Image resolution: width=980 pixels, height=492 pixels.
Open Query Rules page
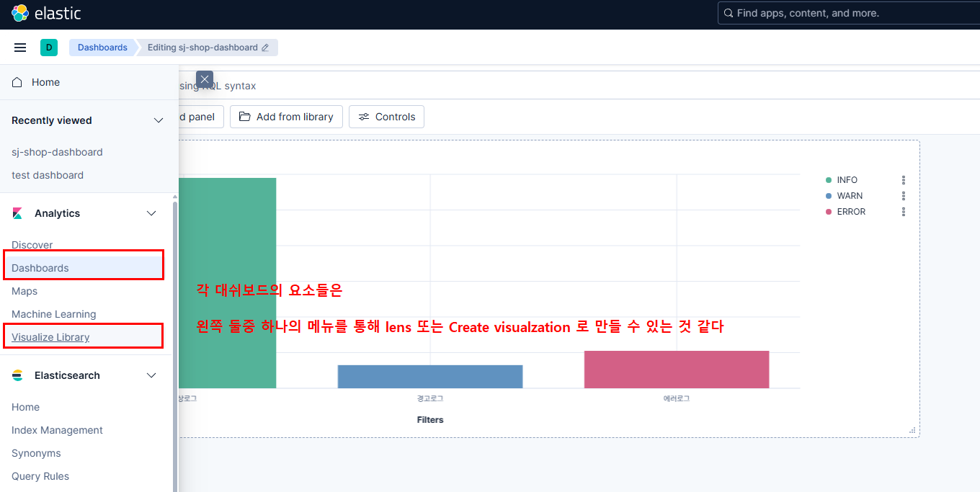[x=40, y=476]
